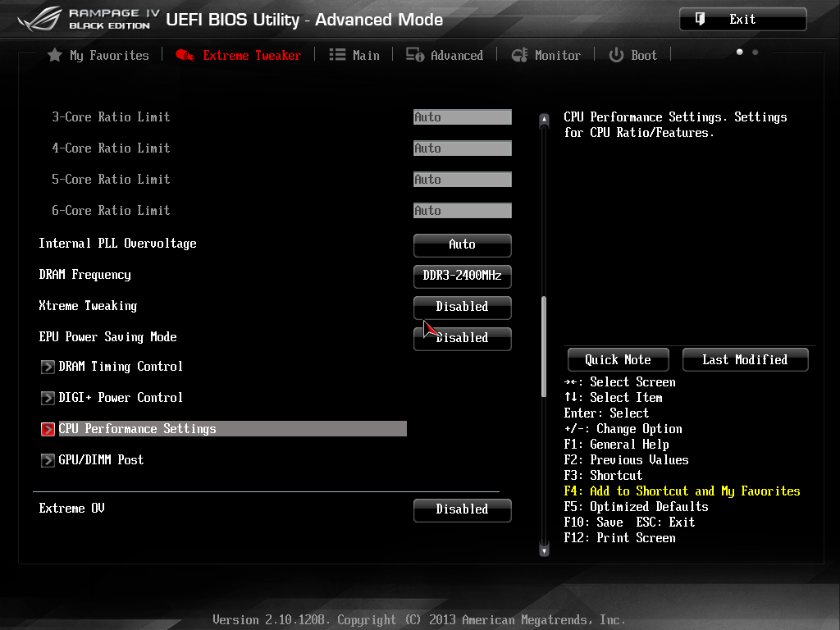The height and width of the screenshot is (630, 840).
Task: Click the vertical scrollbar thumb
Action: (x=543, y=346)
